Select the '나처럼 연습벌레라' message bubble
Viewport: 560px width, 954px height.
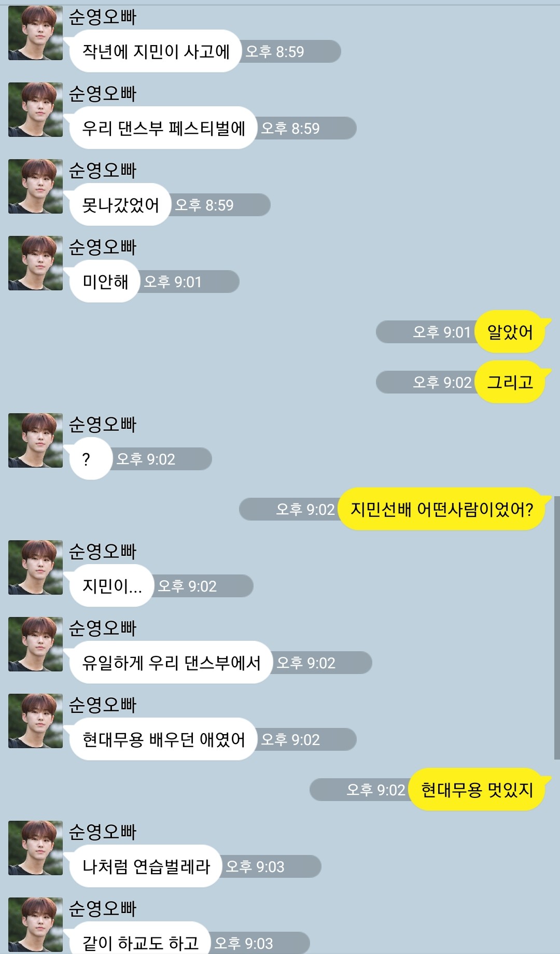[x=146, y=866]
